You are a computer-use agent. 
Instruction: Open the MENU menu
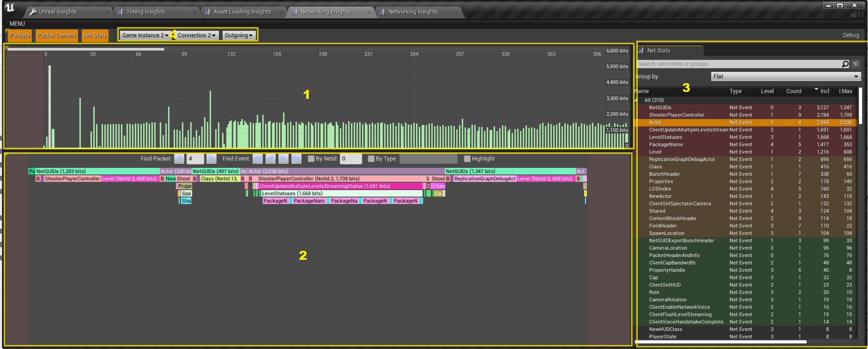click(x=17, y=24)
